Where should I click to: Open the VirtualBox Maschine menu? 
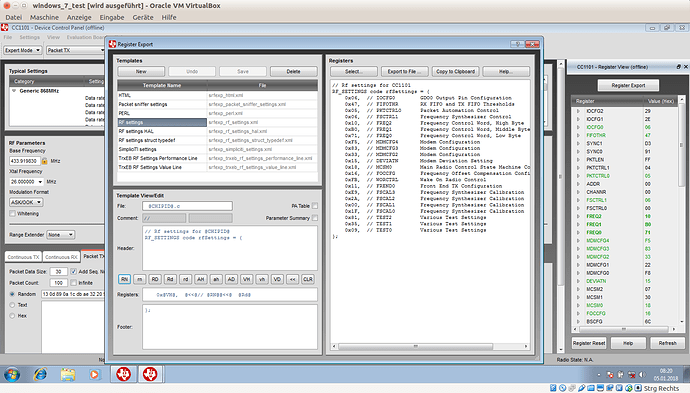pyautogui.click(x=44, y=17)
